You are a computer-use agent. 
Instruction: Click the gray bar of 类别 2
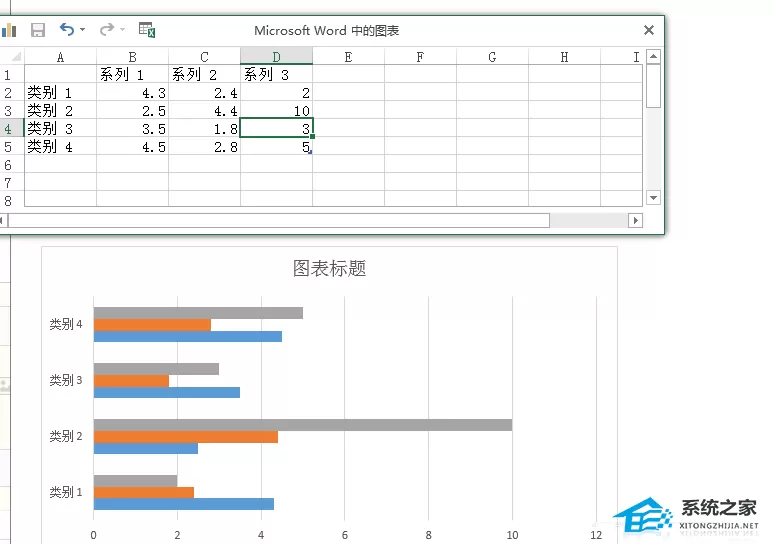303,425
